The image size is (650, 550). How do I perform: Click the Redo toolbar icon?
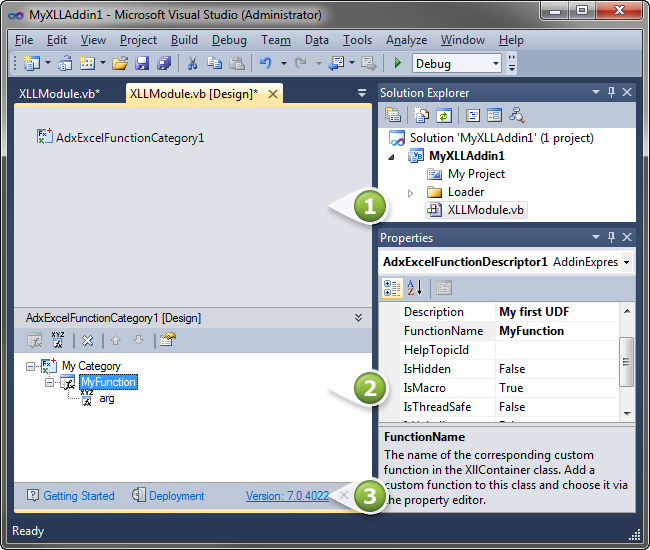301,63
